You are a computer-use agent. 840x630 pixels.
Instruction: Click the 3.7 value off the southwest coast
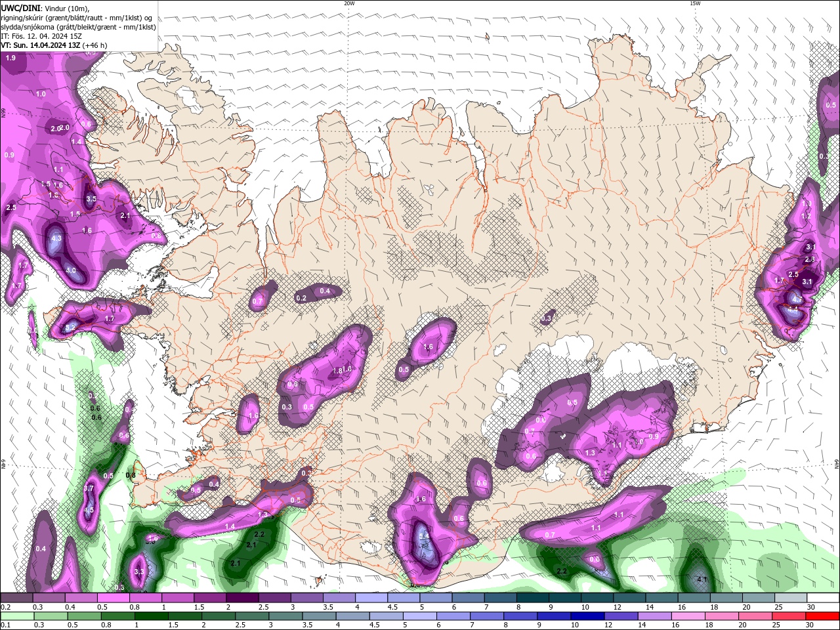click(89, 489)
